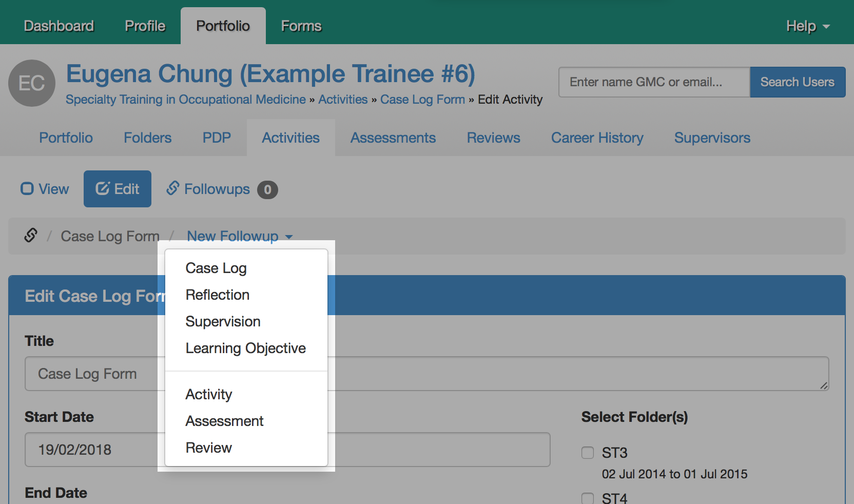Image resolution: width=854 pixels, height=504 pixels.
Task: Focus the user search input field
Action: [654, 82]
